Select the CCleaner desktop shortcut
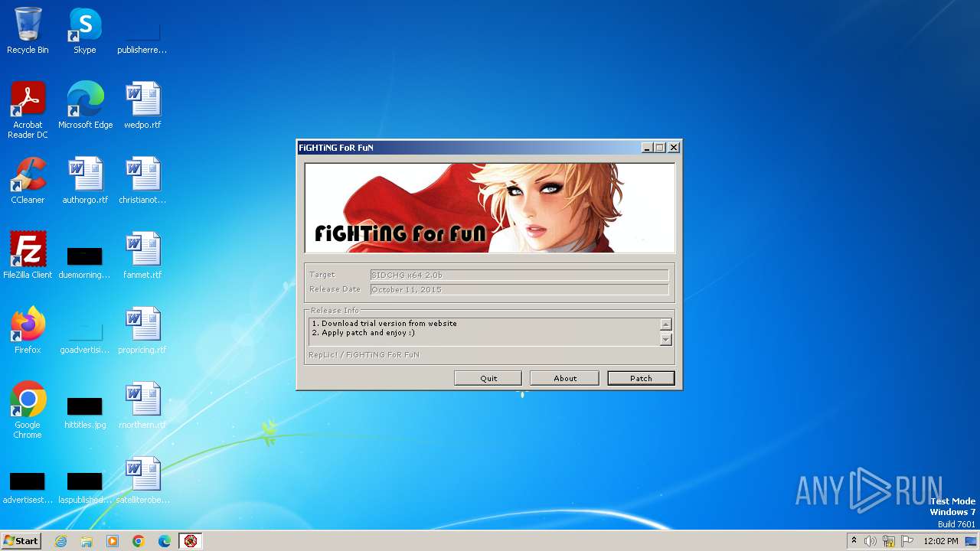The width and height of the screenshot is (980, 551). (x=28, y=181)
